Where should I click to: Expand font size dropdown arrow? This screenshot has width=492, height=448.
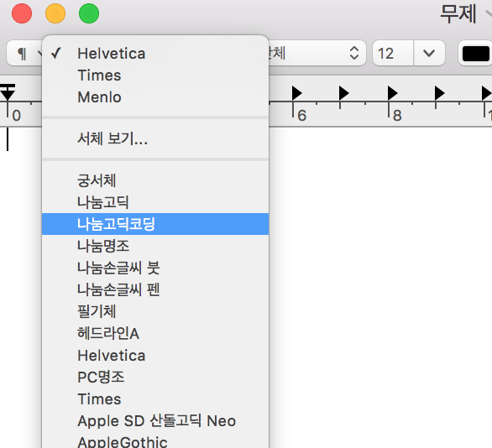click(429, 53)
